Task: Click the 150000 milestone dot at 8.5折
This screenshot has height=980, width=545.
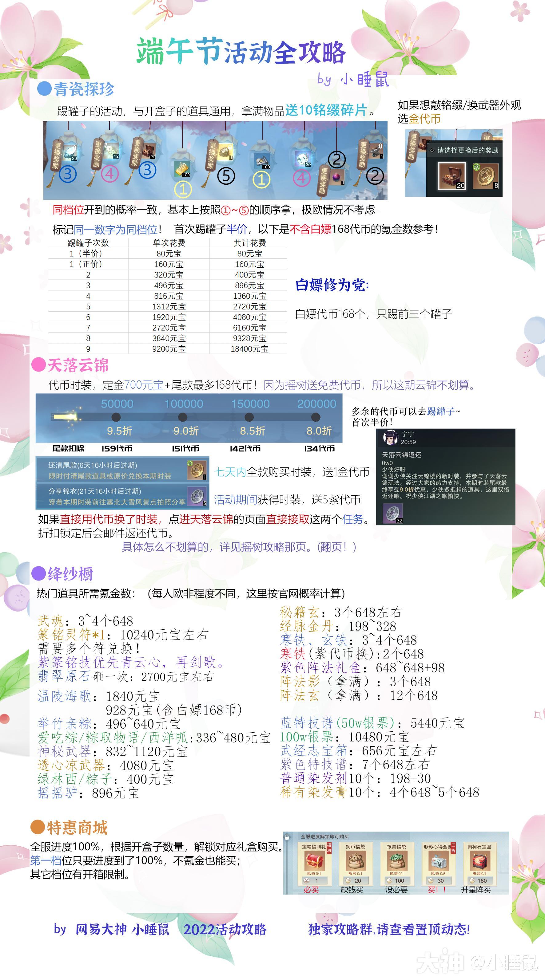Action: pos(249,417)
